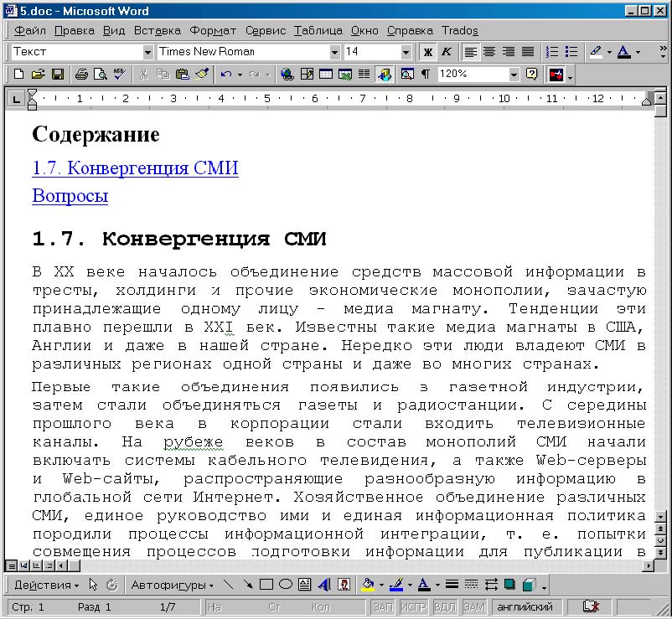Apply 3-D effect to shape
This screenshot has width=672, height=619.
[x=530, y=585]
